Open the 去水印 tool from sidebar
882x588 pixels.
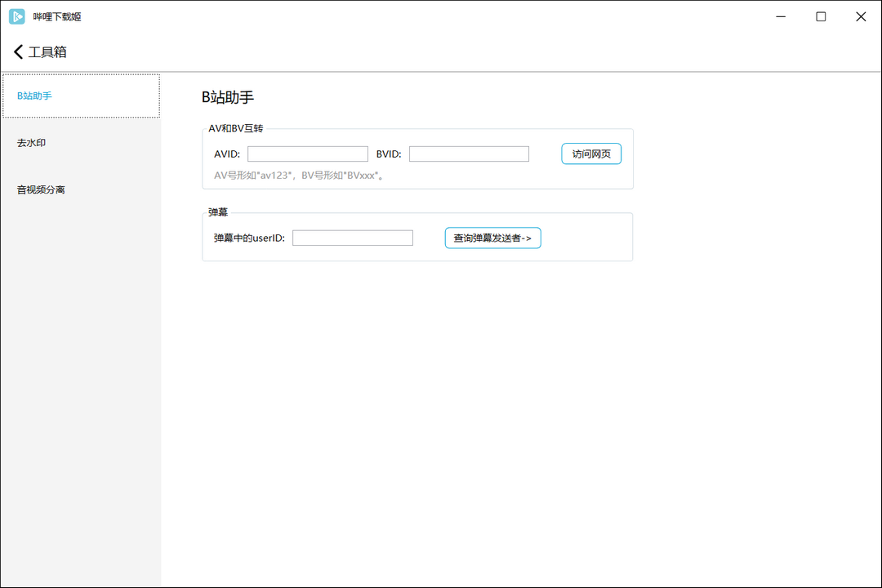pyautogui.click(x=29, y=142)
